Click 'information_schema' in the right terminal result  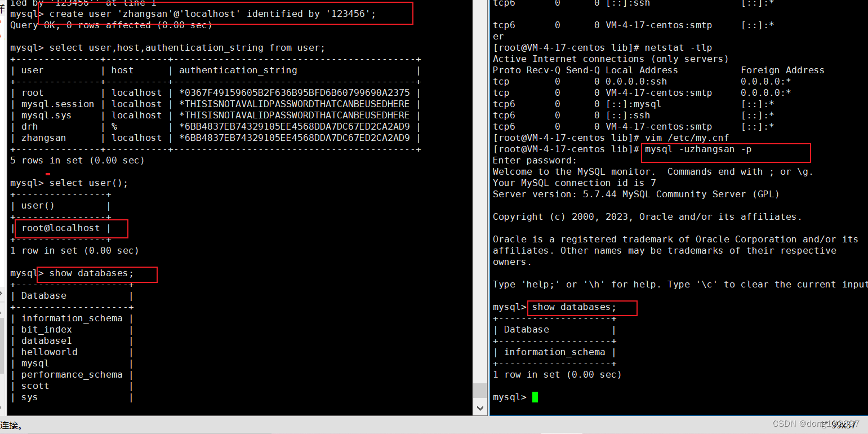(554, 352)
